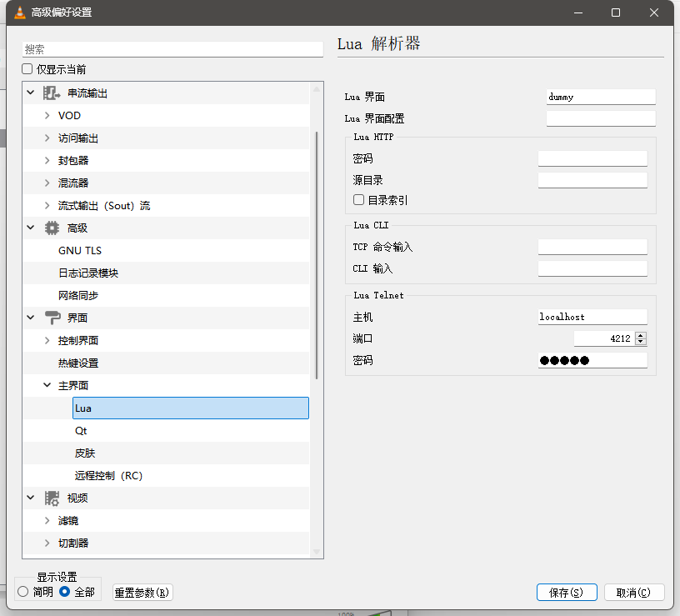Select the 简明 radio button
680x616 pixels.
coord(23,591)
